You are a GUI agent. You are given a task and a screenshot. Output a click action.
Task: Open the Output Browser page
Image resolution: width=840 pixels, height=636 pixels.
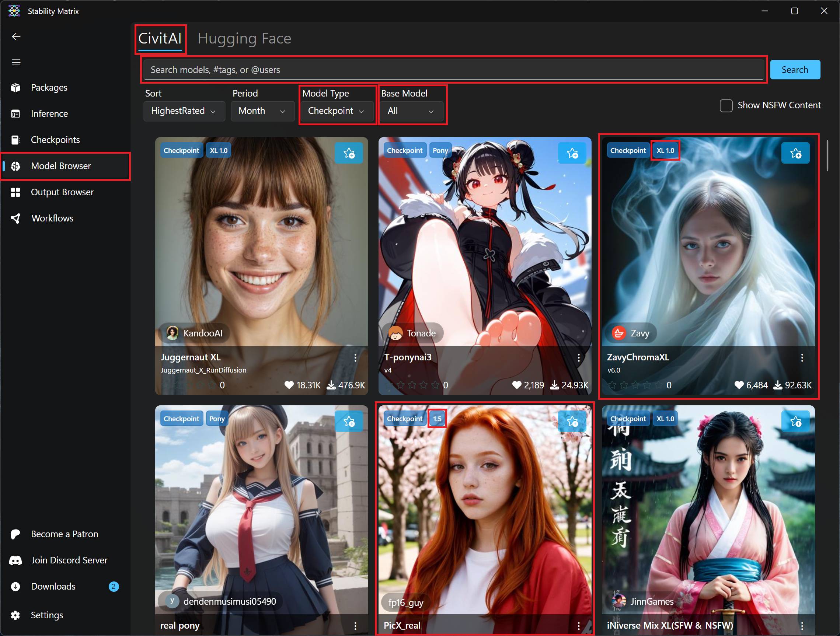(x=62, y=192)
